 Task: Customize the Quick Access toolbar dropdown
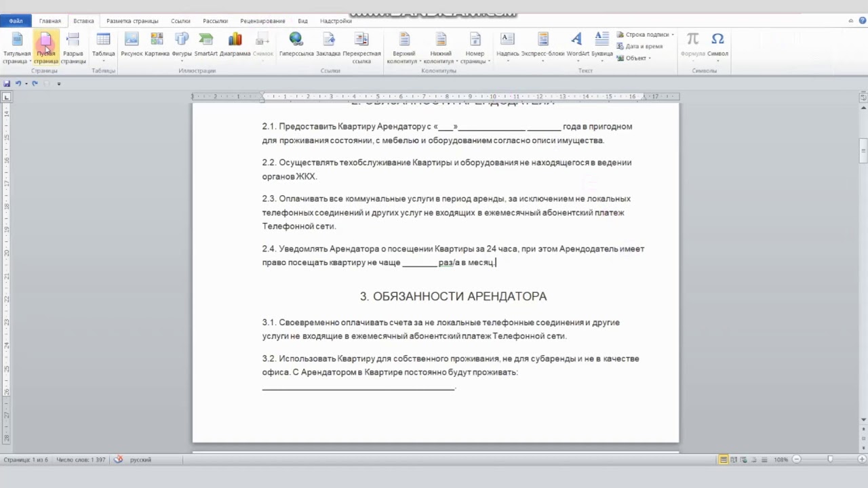point(59,83)
